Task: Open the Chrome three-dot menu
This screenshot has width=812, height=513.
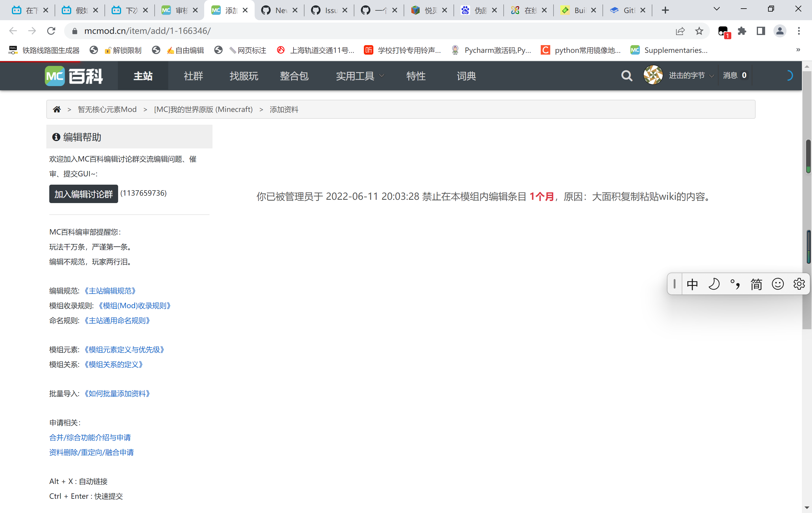Action: pyautogui.click(x=799, y=31)
